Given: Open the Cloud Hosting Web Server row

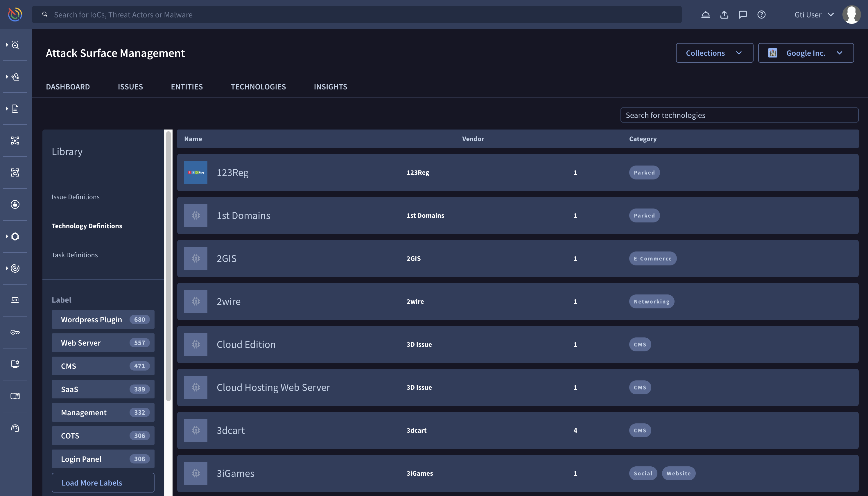Looking at the screenshot, I should point(517,387).
